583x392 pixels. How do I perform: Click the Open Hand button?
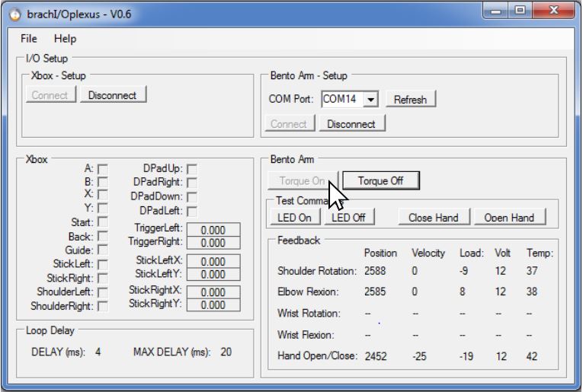pyautogui.click(x=508, y=218)
